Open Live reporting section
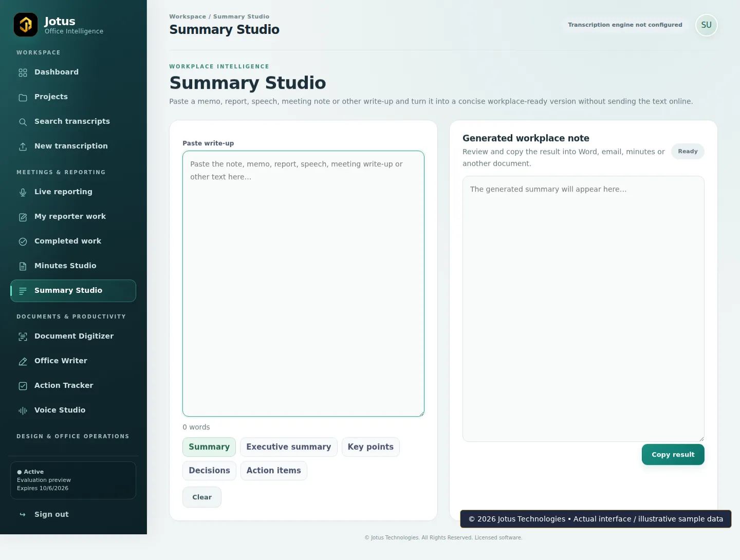This screenshot has width=740, height=560. tap(73, 192)
